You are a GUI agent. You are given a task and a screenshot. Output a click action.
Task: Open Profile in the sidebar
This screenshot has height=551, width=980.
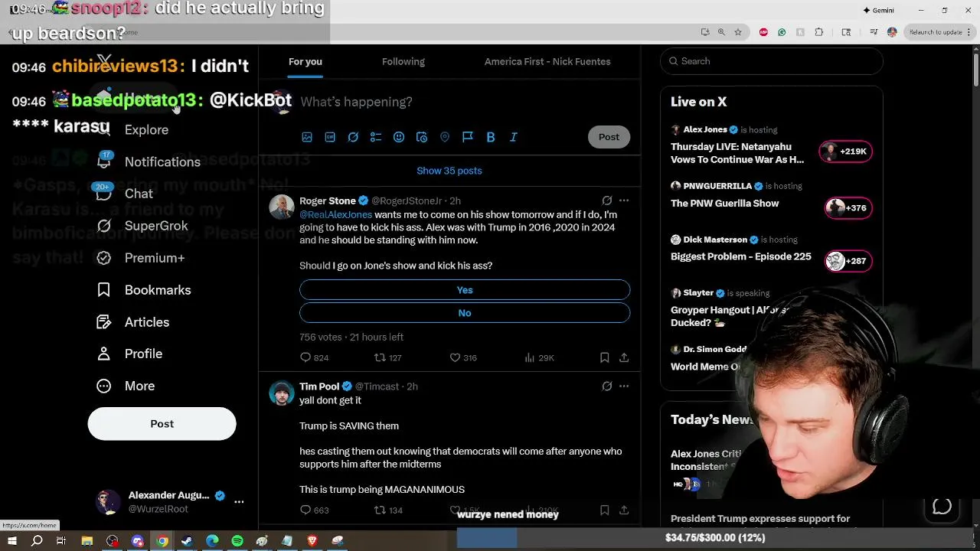tap(129, 354)
